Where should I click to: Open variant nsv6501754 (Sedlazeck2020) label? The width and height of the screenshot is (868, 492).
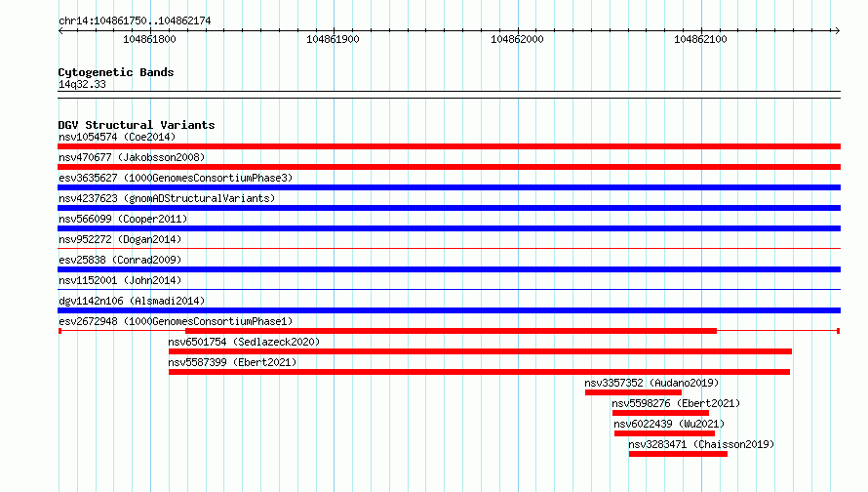pos(244,342)
